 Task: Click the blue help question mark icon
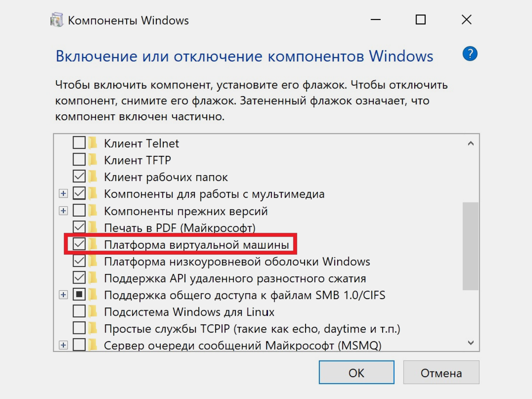pyautogui.click(x=470, y=54)
